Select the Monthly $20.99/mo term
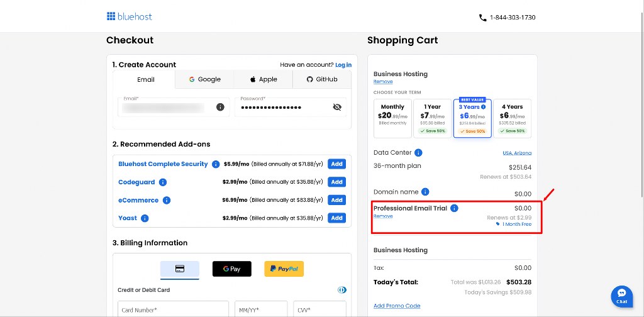This screenshot has height=317, width=644. (392, 118)
